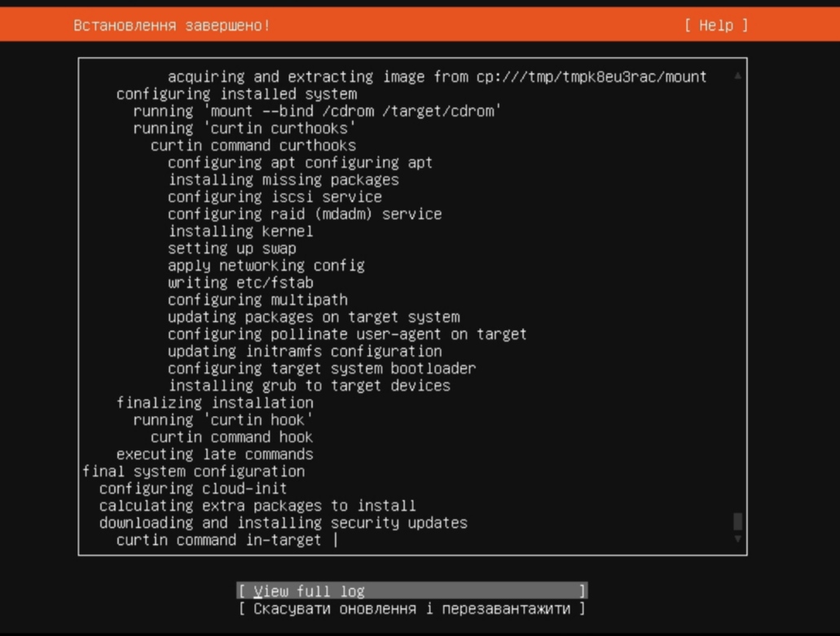Click line 'installing grub to target devices'
This screenshot has width=840, height=636.
pos(309,385)
